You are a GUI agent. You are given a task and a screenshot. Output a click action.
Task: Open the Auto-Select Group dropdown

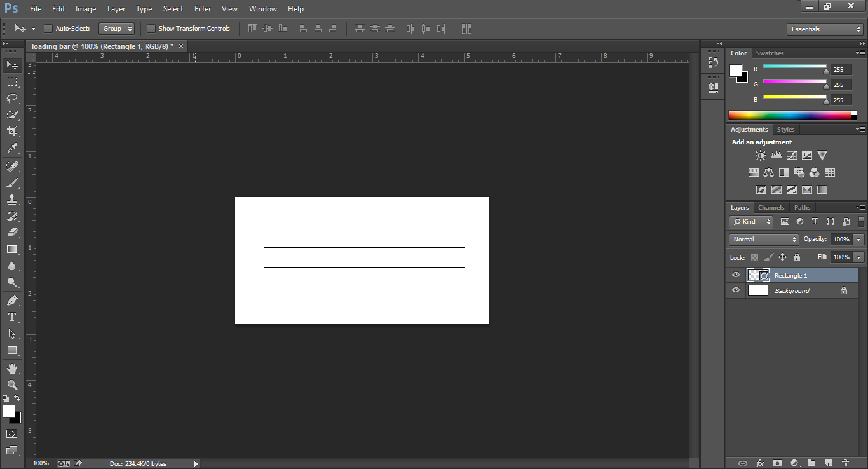coord(117,29)
